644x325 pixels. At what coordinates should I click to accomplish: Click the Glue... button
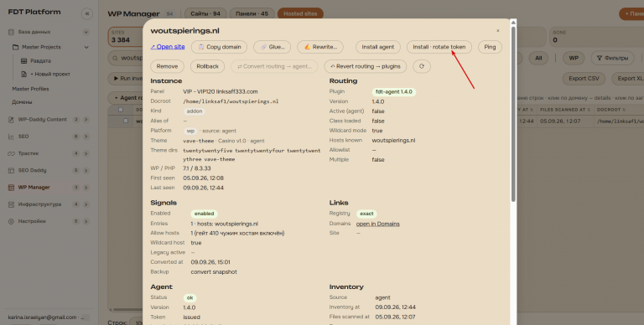273,47
